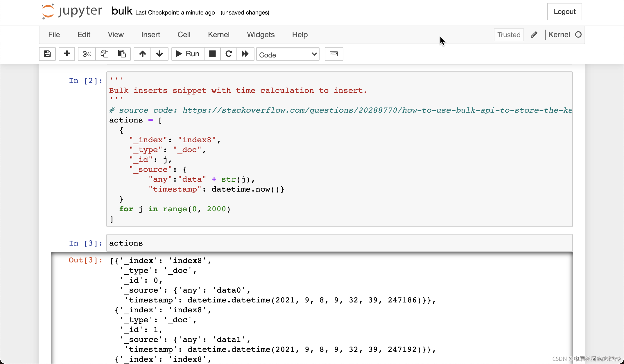The width and height of the screenshot is (624, 364).
Task: Open the View menu
Action: click(x=116, y=35)
